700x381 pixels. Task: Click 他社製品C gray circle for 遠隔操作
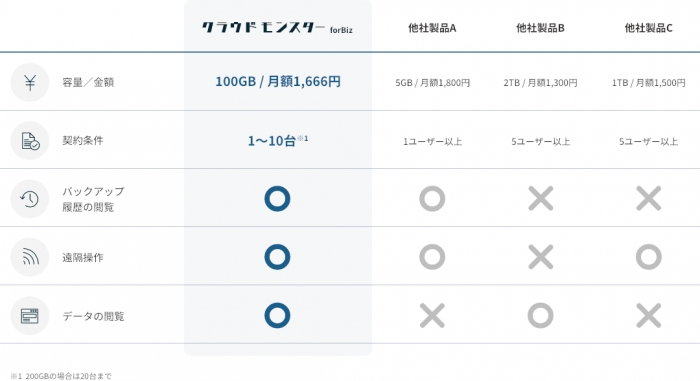(649, 257)
